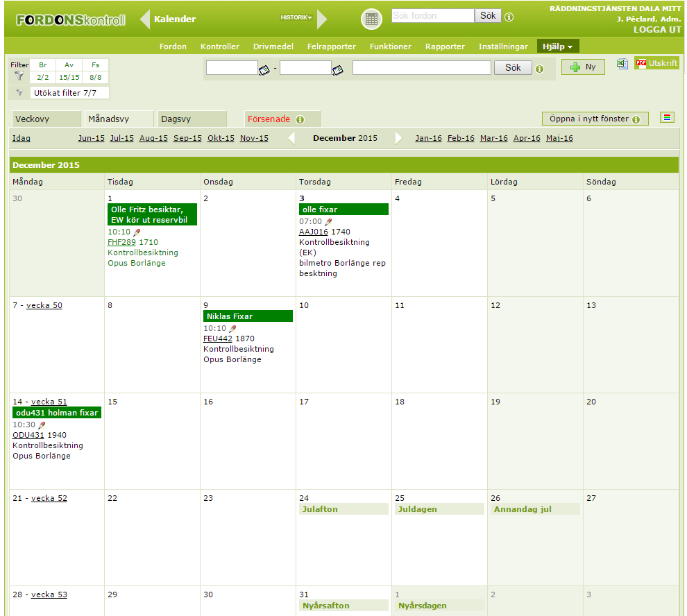687x616 pixels.
Task: Open the end date calendar picker icon
Action: (337, 69)
